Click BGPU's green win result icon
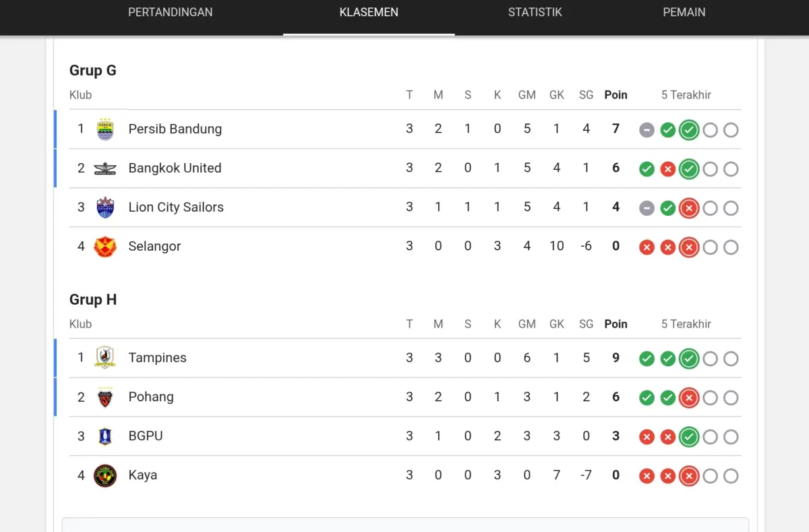Screen dimensions: 809x532 click(689, 436)
